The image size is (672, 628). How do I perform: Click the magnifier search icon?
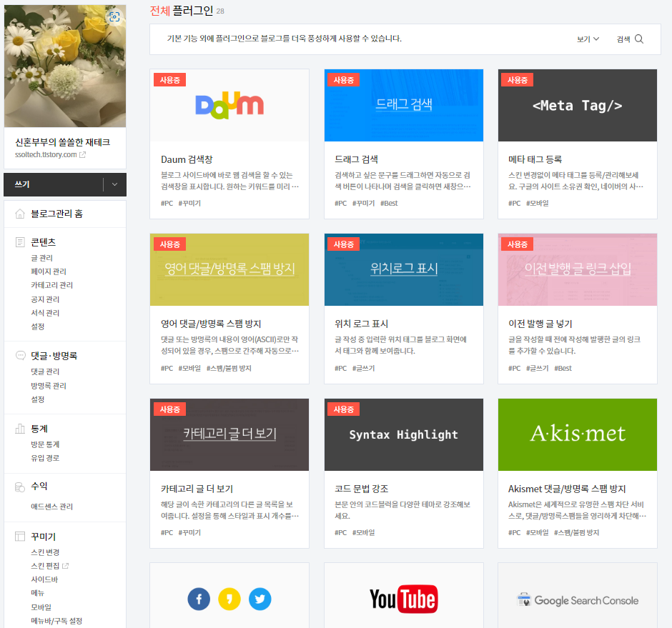pyautogui.click(x=639, y=39)
